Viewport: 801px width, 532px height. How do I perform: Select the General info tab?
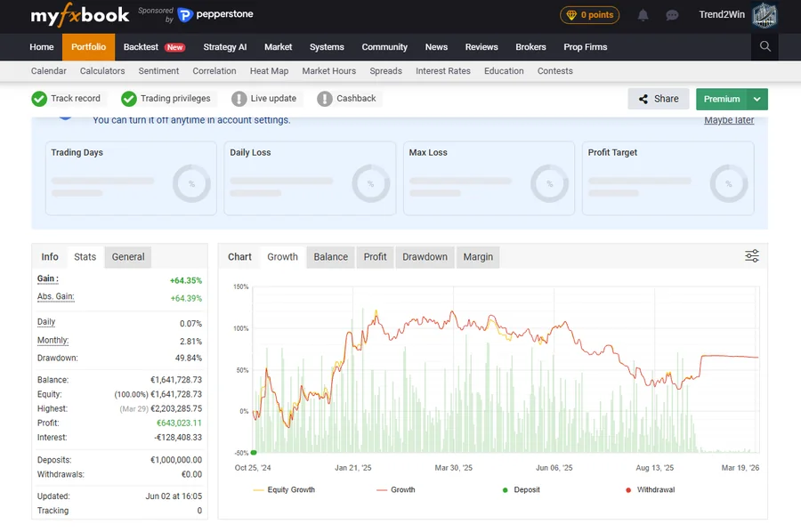coord(127,257)
